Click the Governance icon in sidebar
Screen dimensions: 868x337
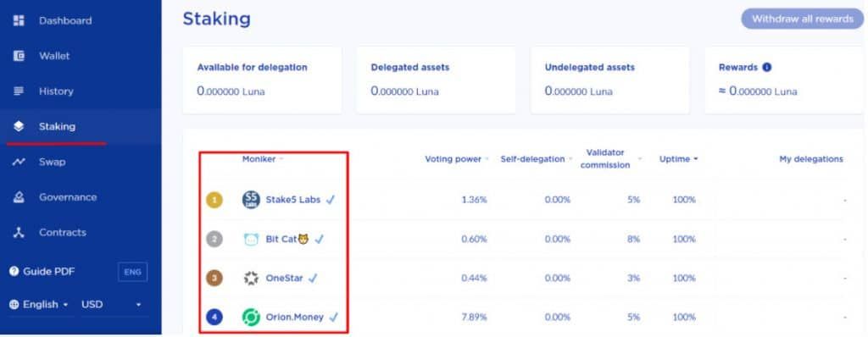19,197
